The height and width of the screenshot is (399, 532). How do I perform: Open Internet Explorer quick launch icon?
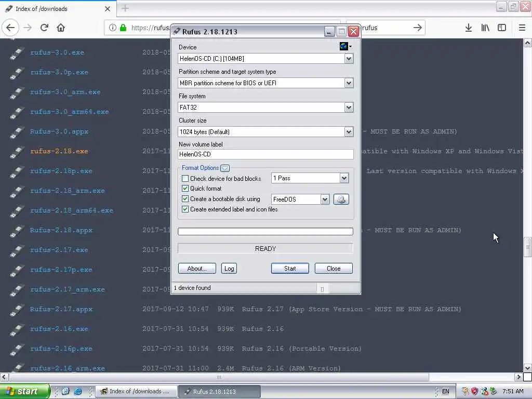78,391
